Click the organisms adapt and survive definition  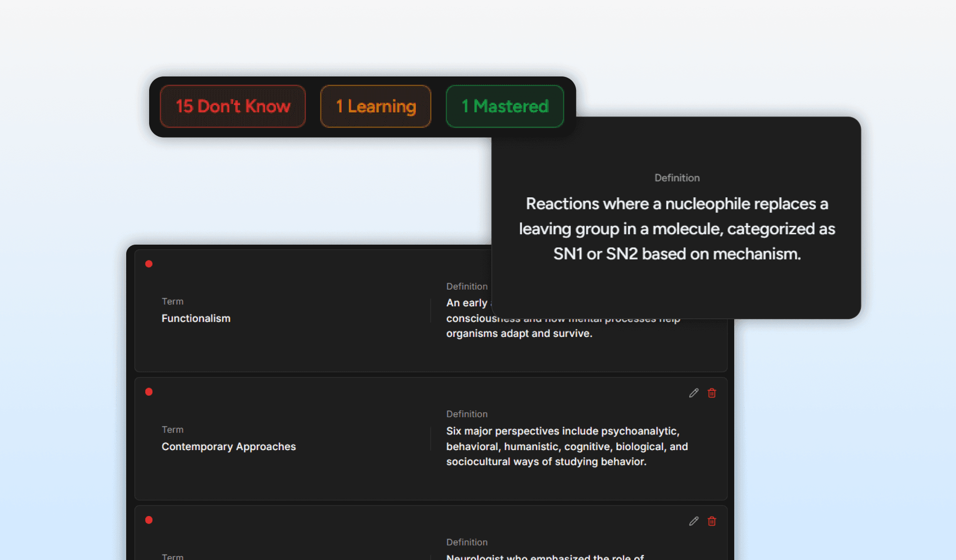(x=519, y=334)
